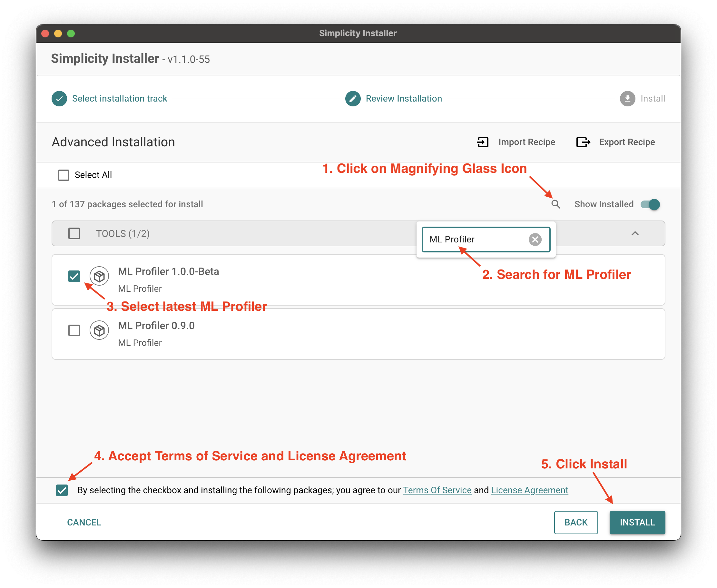Click the download icon on the Install step
This screenshot has width=717, height=588.
click(628, 99)
